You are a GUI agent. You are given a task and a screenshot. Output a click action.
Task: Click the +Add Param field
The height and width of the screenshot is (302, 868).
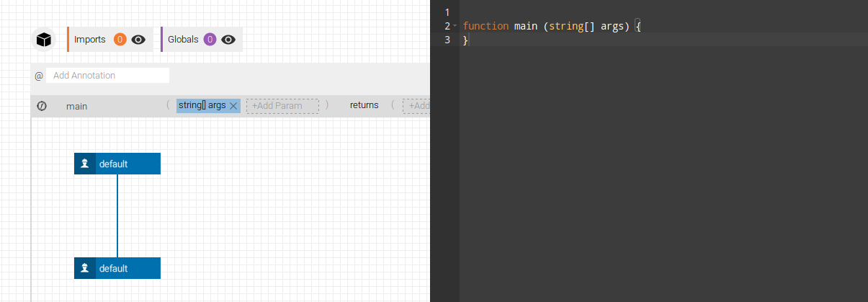(x=282, y=106)
